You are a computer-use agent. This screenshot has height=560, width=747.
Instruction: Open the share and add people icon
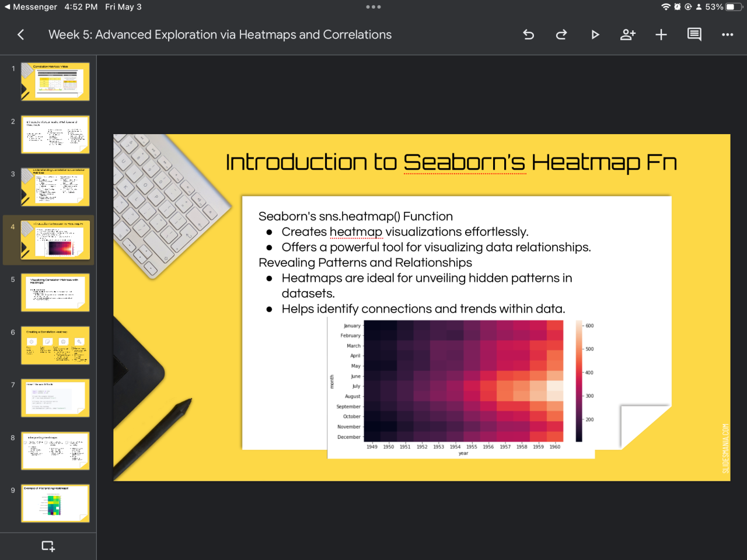(628, 34)
